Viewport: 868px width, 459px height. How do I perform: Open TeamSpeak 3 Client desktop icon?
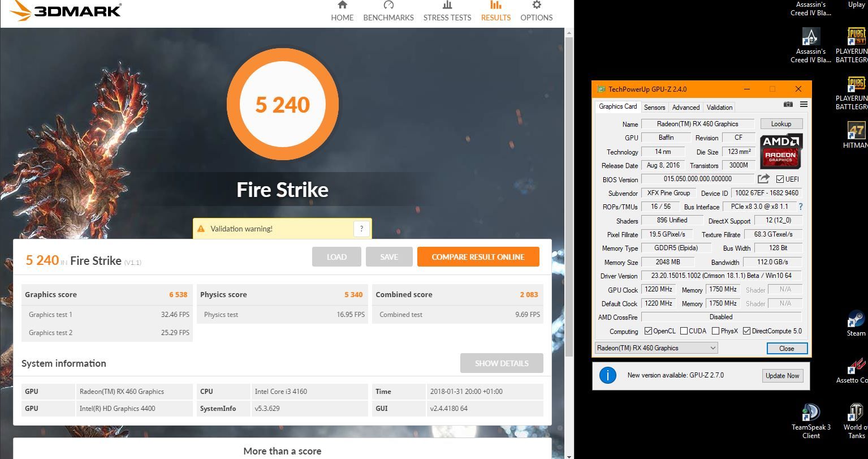point(811,422)
